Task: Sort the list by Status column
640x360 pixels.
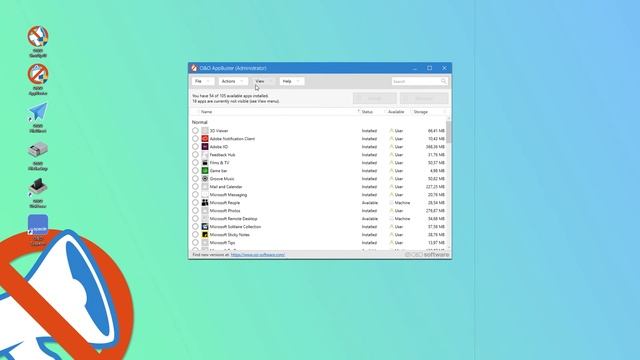Action: coord(367,112)
